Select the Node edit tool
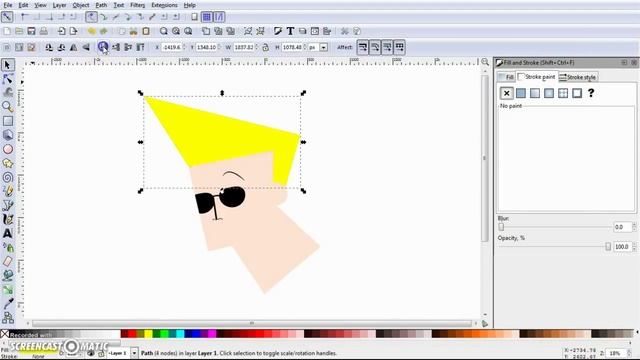 click(8, 79)
